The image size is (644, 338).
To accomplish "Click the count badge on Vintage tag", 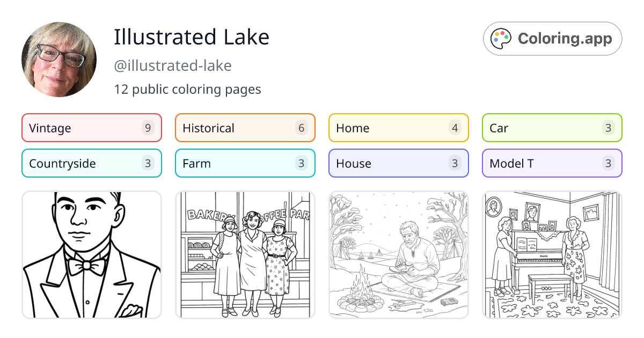I will (x=148, y=128).
